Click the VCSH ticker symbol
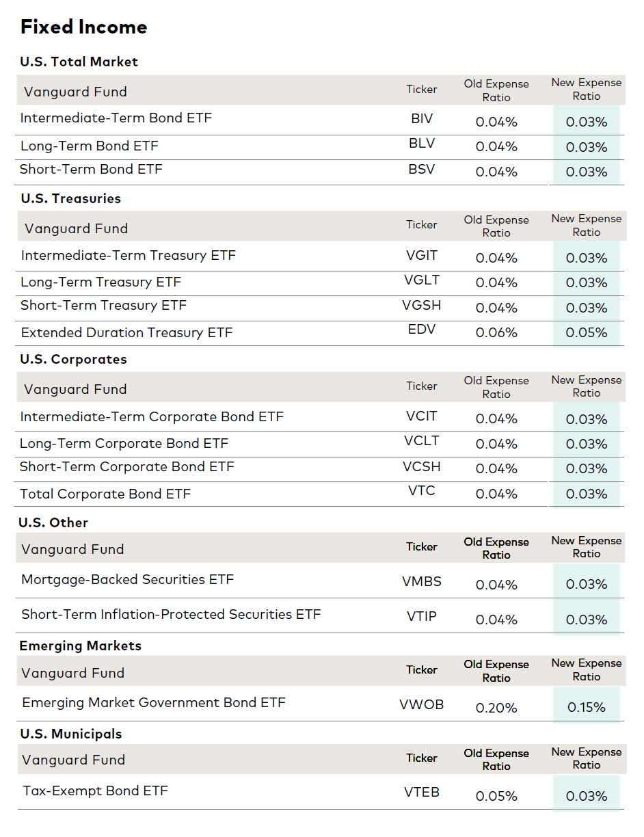This screenshot has width=644, height=837. pyautogui.click(x=421, y=466)
